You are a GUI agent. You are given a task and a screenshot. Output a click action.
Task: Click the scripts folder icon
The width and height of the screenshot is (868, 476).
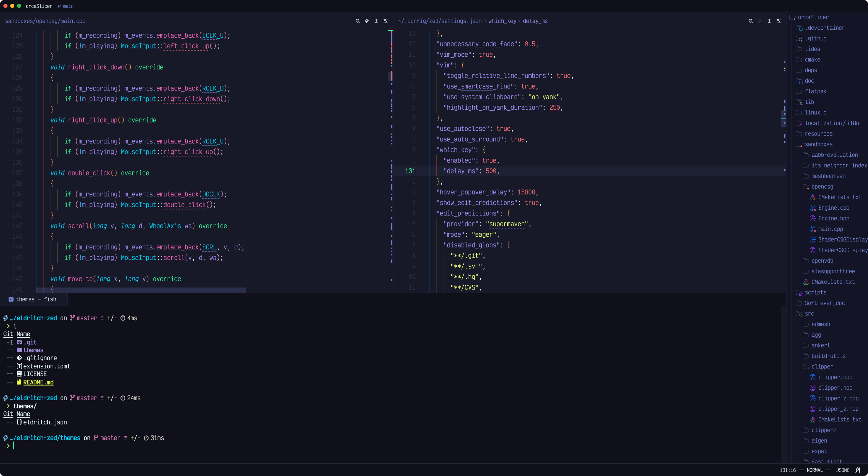799,293
